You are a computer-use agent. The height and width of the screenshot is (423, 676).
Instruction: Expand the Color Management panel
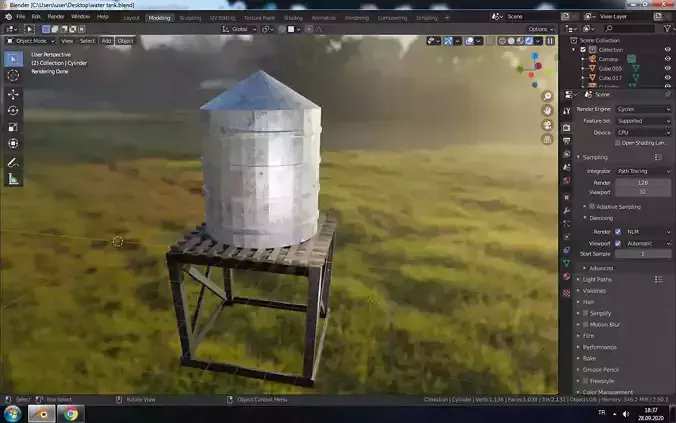607,392
